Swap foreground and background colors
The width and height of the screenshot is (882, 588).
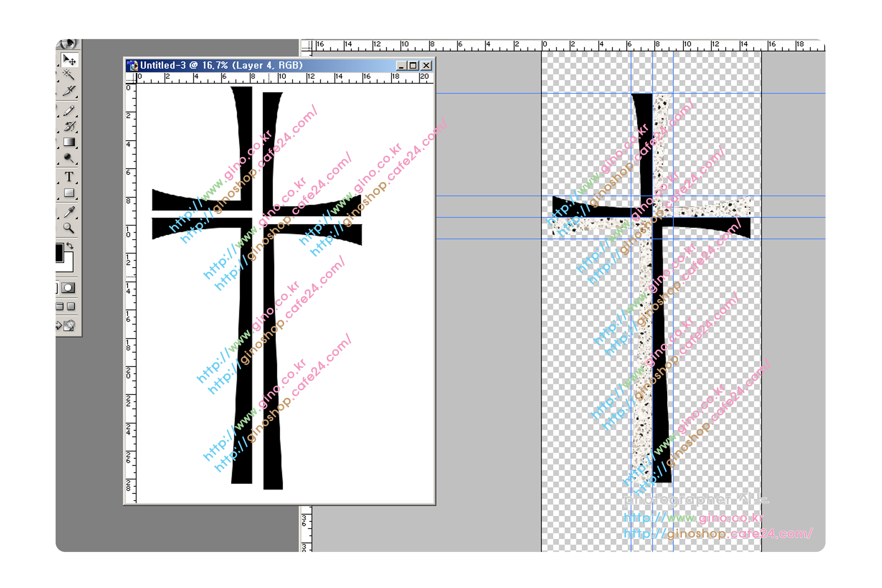pos(70,246)
